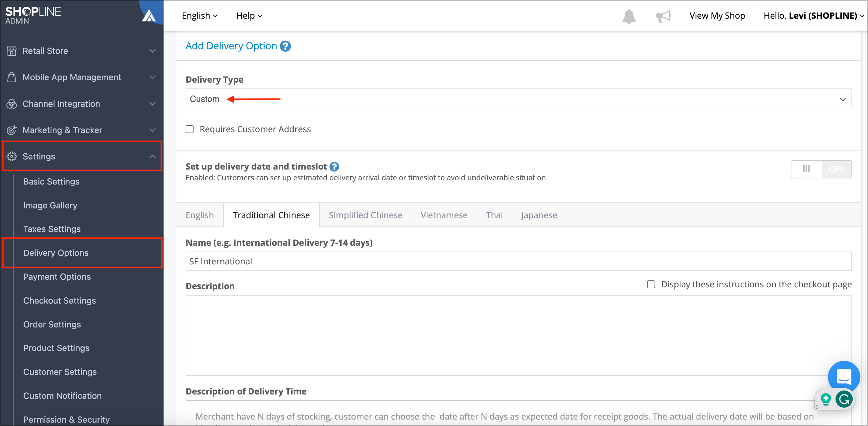Click the SHOPLINE Admin logo

coord(33,15)
